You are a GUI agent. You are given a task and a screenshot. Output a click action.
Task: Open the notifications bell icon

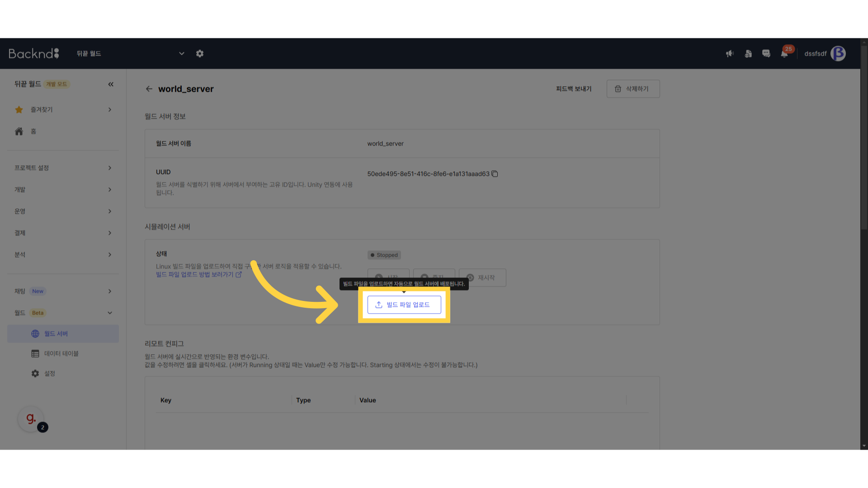[x=784, y=54]
